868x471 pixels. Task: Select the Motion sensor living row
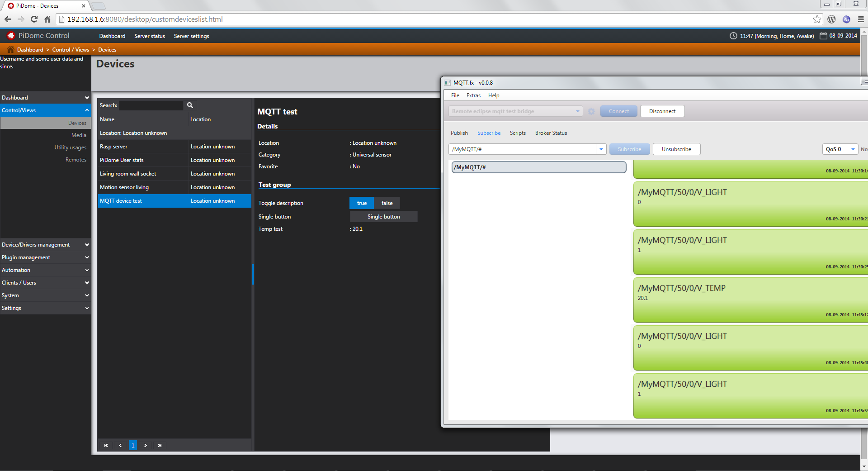click(175, 187)
